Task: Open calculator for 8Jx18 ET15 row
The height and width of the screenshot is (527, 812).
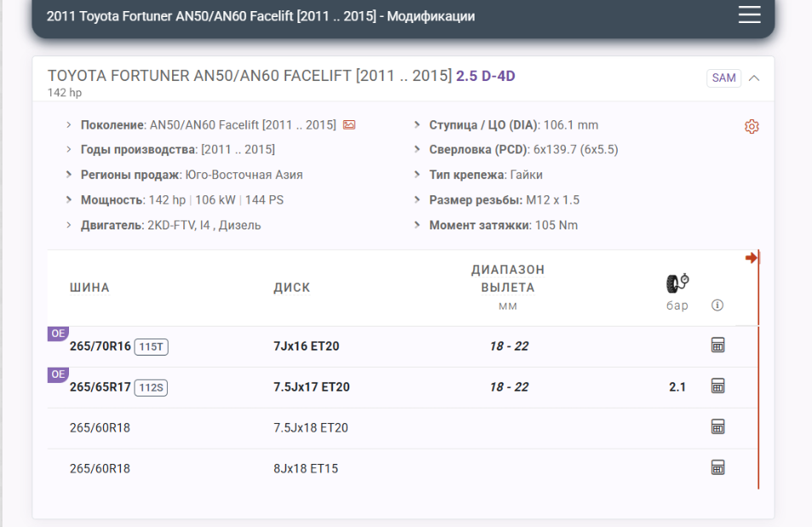Action: (x=717, y=468)
